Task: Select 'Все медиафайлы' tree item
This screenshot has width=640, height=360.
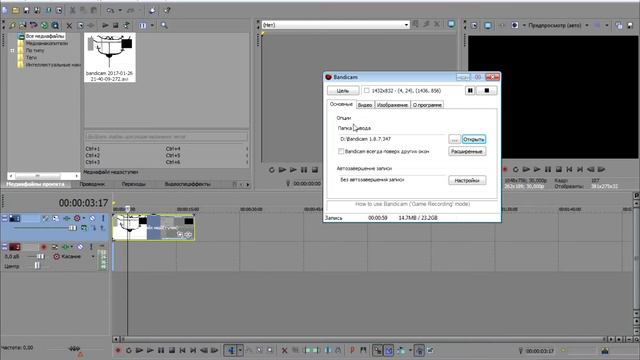Action: pos(45,36)
